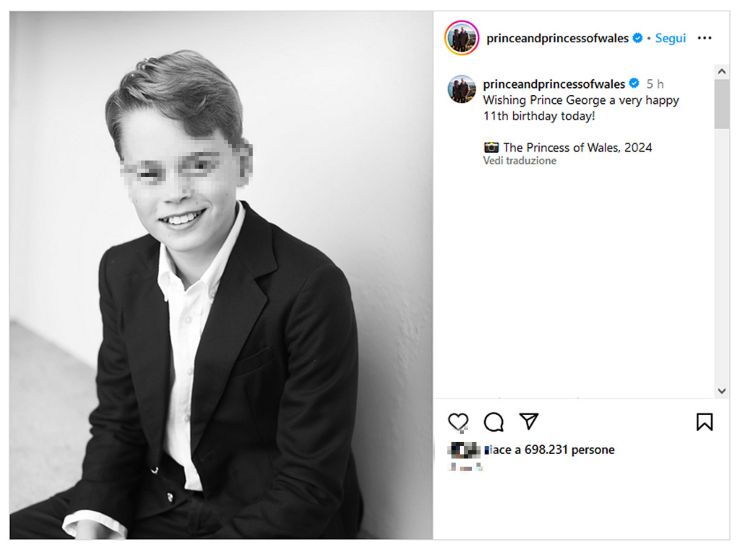Open comments via the speech bubble icon

pos(493,422)
